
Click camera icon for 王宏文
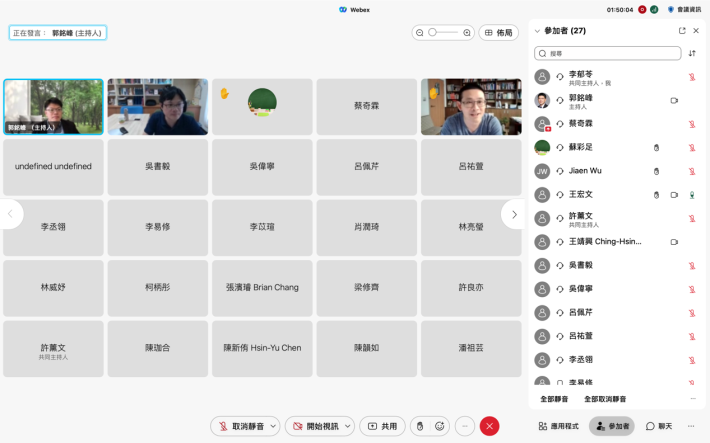(674, 195)
